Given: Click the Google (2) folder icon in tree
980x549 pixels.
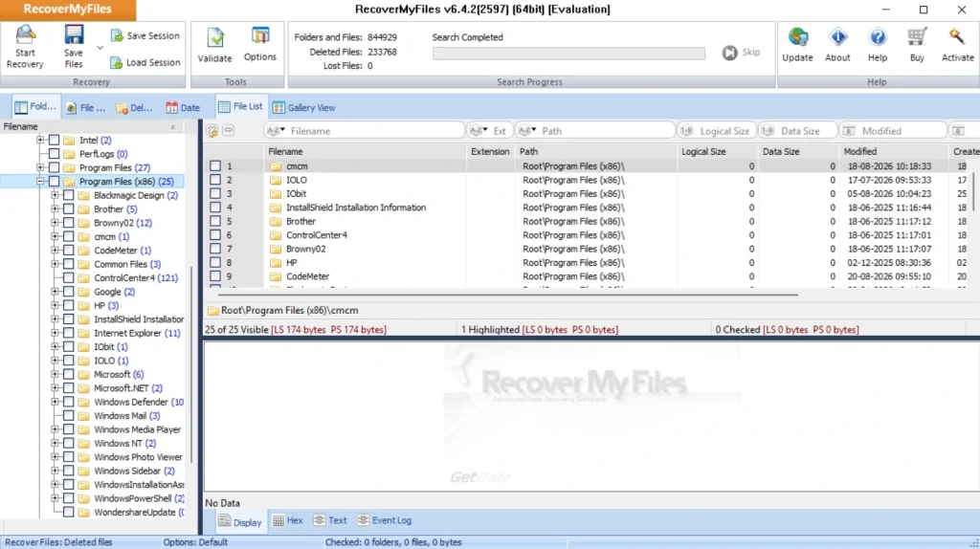Looking at the screenshot, I should [84, 292].
